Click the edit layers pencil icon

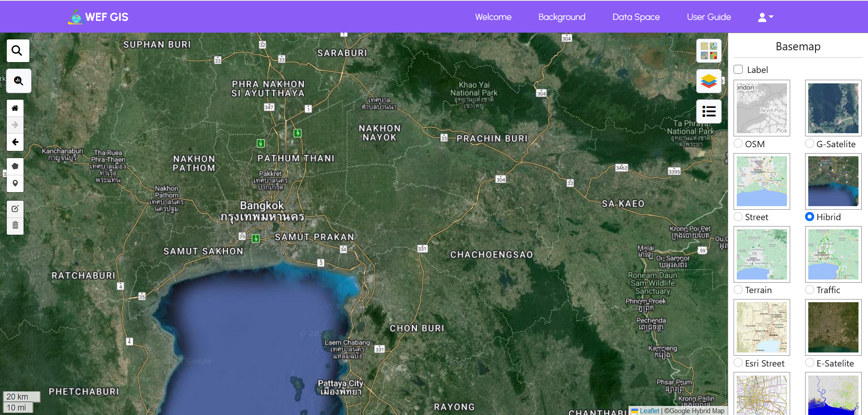pyautogui.click(x=15, y=209)
